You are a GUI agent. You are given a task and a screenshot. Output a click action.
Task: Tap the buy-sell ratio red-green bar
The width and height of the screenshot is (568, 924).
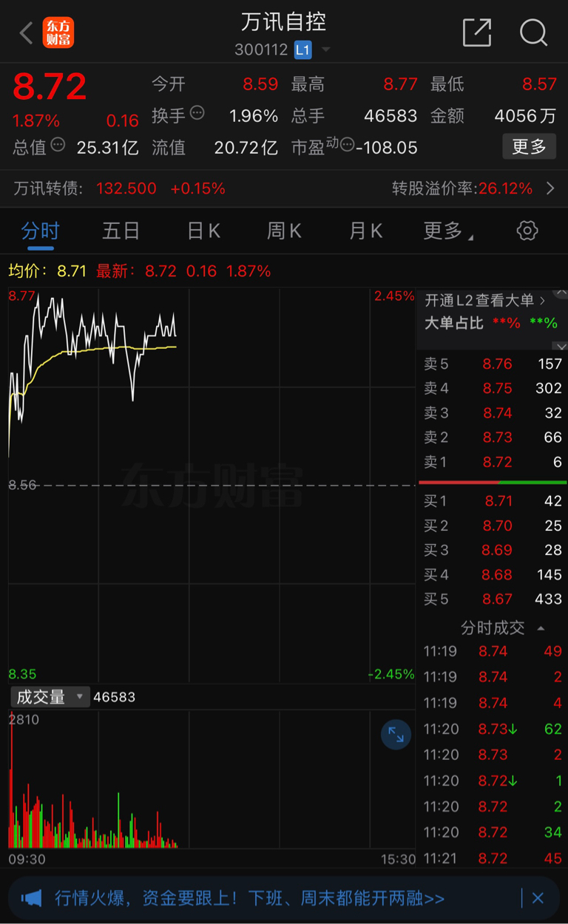[493, 483]
